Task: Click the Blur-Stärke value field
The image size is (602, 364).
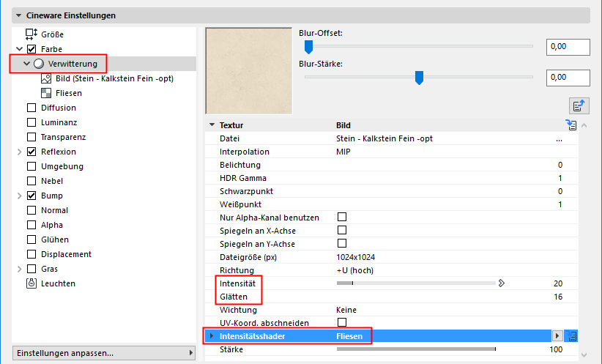Action: pos(568,78)
